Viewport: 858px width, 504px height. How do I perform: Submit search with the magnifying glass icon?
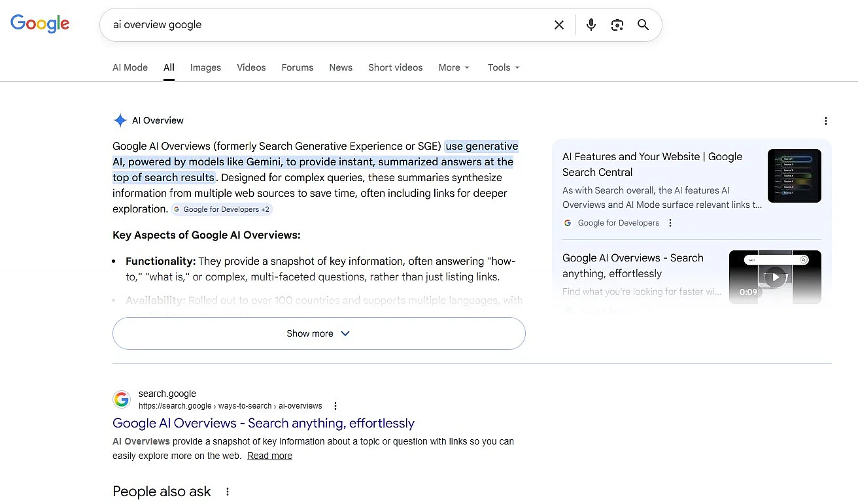[643, 25]
